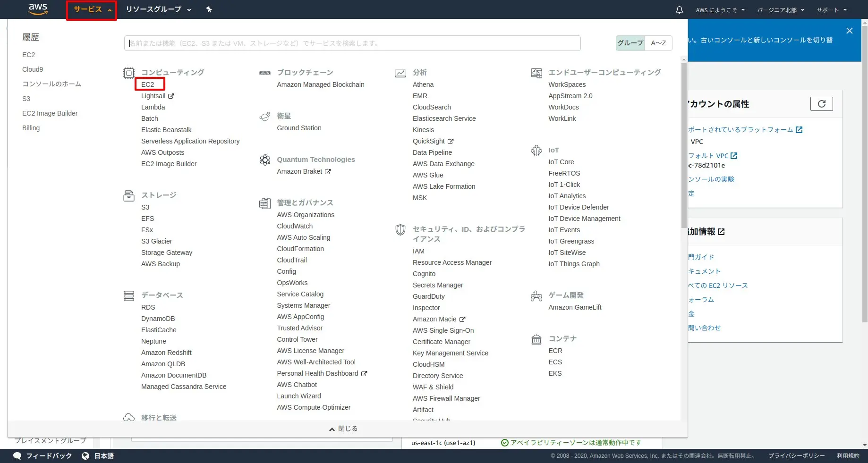Click the refresh button in アカウントの属性
The image size is (868, 463).
(822, 104)
